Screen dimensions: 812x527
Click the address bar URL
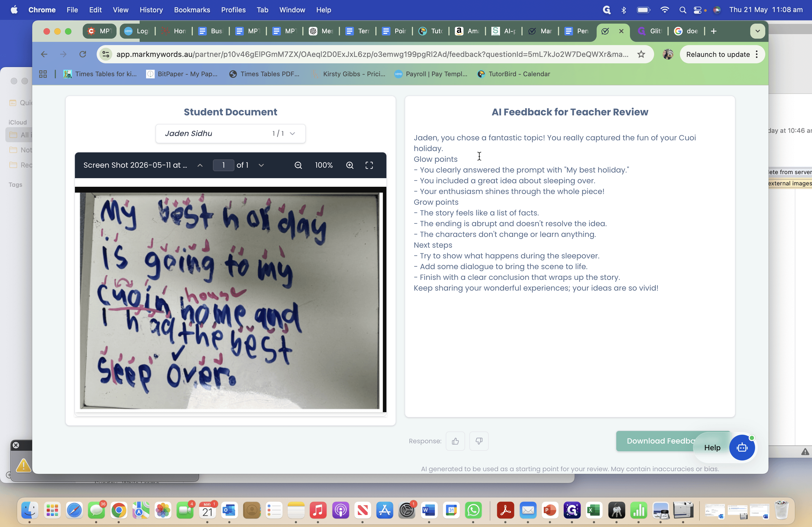372,54
